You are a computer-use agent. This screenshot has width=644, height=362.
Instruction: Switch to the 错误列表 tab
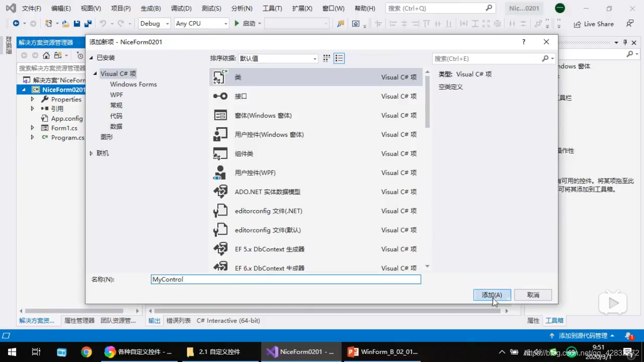(178, 321)
